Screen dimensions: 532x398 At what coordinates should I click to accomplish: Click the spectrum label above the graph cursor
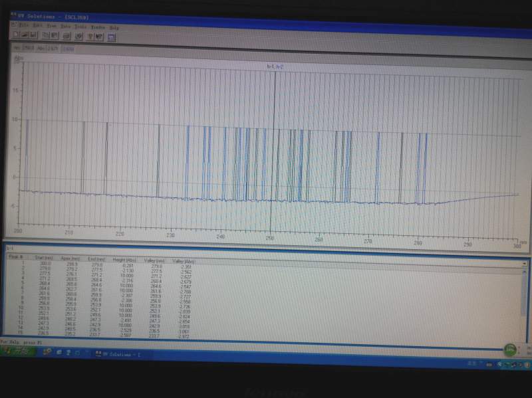point(275,67)
